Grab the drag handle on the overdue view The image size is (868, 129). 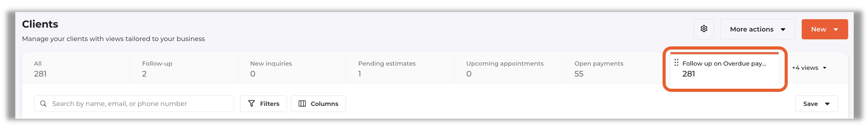tap(676, 62)
